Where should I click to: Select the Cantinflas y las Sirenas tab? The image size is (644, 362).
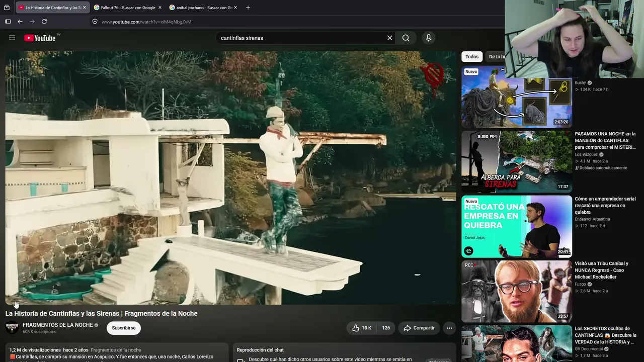(52, 8)
